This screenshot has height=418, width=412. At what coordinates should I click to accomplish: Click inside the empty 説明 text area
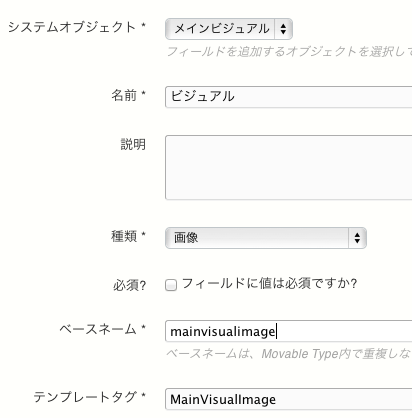tap(289, 167)
